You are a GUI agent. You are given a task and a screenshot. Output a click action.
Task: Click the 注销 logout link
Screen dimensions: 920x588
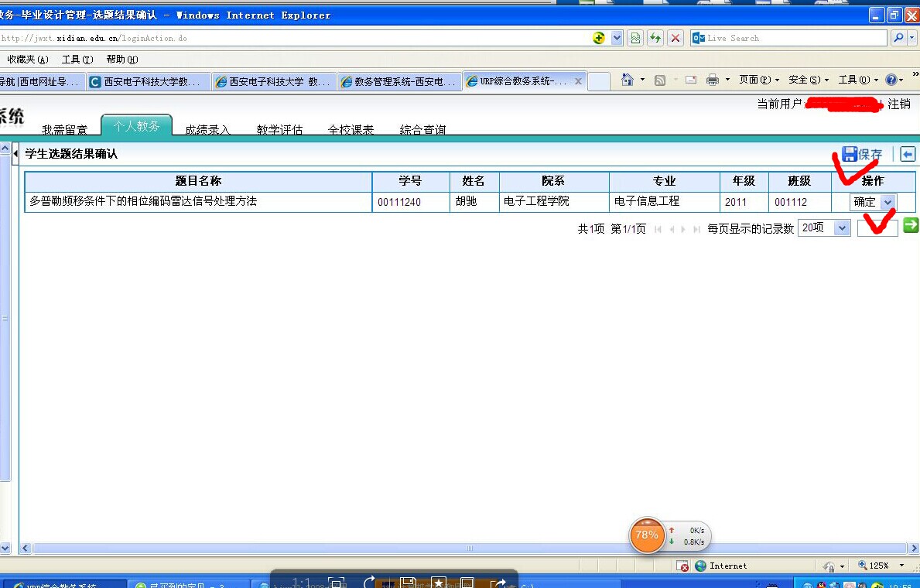(x=899, y=104)
